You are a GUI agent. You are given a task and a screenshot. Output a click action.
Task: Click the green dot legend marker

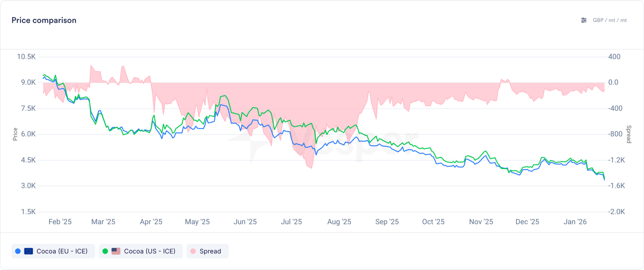[105, 251]
